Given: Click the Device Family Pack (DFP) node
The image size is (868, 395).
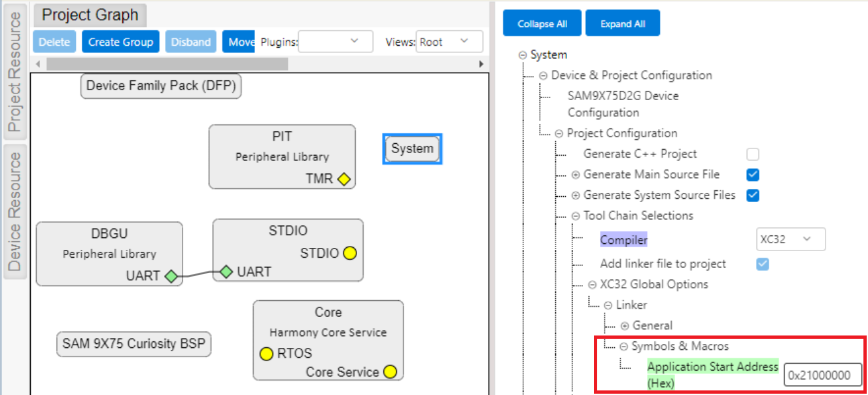Looking at the screenshot, I should click(160, 86).
